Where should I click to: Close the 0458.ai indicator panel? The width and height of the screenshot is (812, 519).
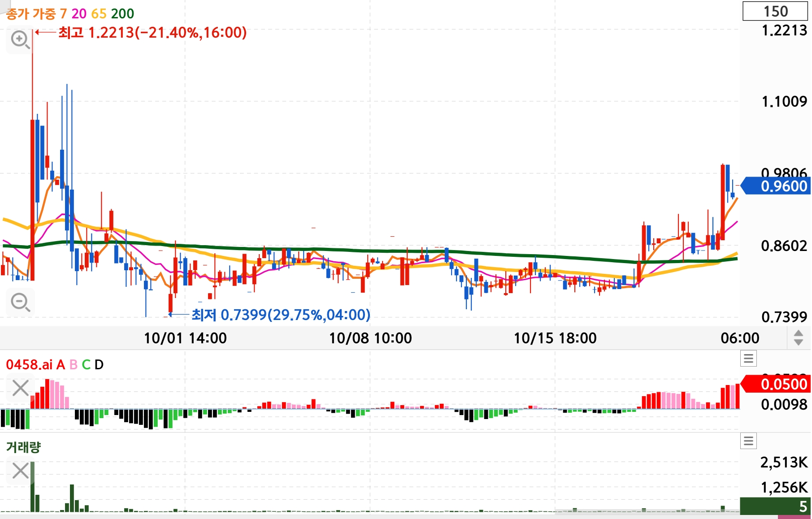coord(20,388)
